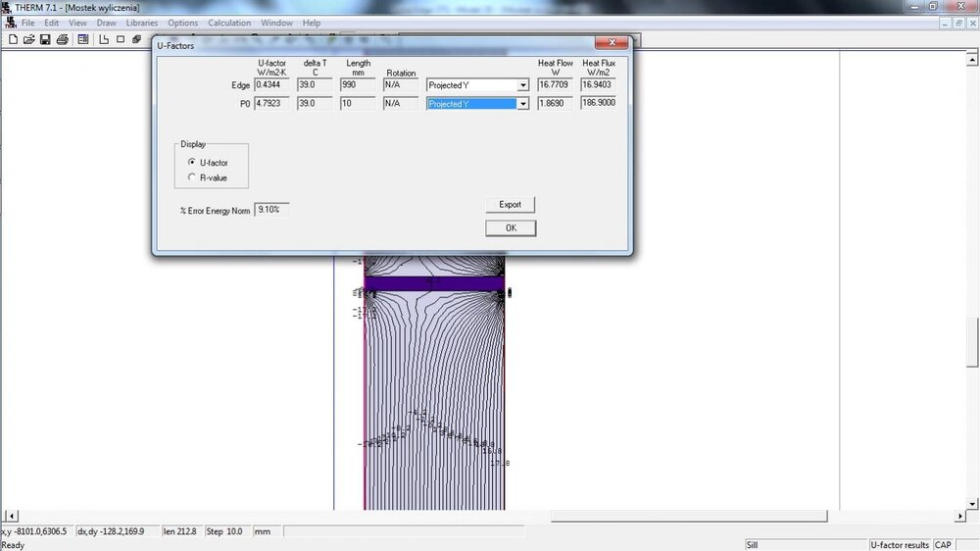Click the Open file folder icon

click(x=28, y=39)
